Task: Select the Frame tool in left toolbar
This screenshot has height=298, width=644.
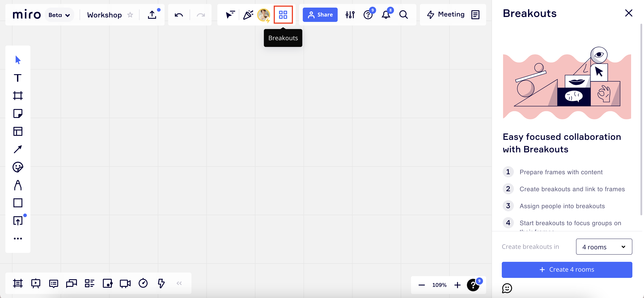Action: pyautogui.click(x=18, y=96)
